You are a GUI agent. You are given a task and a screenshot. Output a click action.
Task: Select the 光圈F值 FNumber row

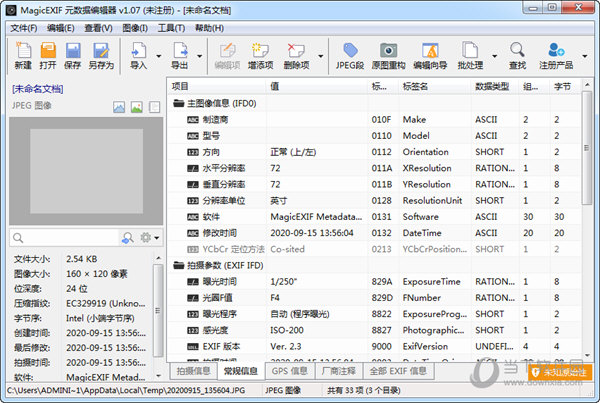pyautogui.click(x=374, y=298)
